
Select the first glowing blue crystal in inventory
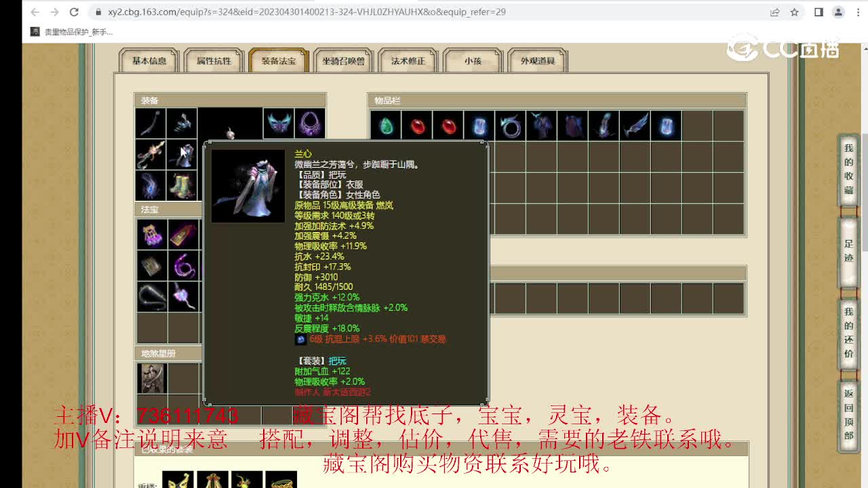tap(479, 125)
